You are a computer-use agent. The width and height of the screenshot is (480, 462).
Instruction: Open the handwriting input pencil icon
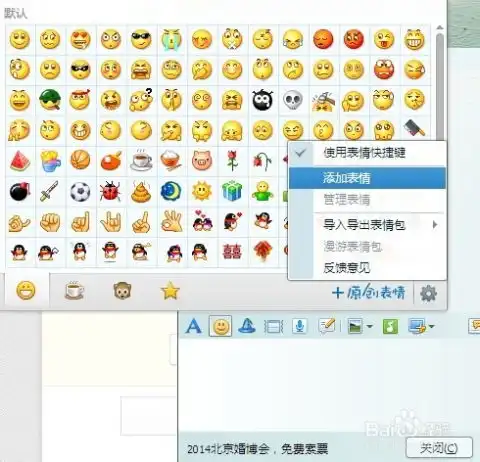point(326,326)
